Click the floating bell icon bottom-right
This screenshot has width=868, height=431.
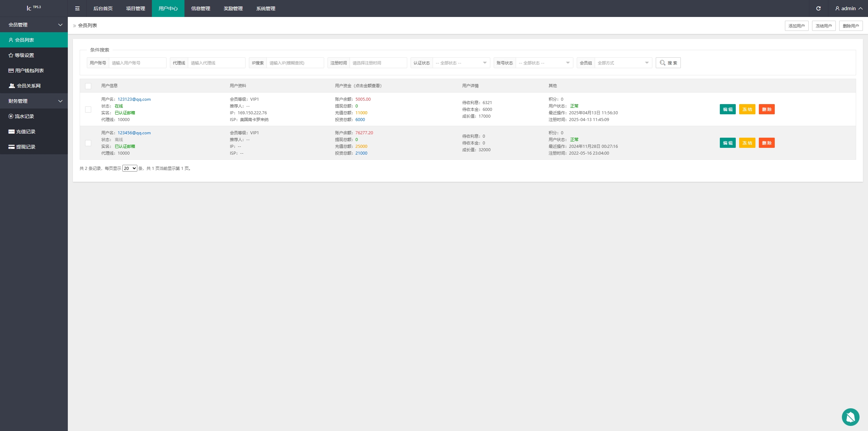pyautogui.click(x=850, y=417)
